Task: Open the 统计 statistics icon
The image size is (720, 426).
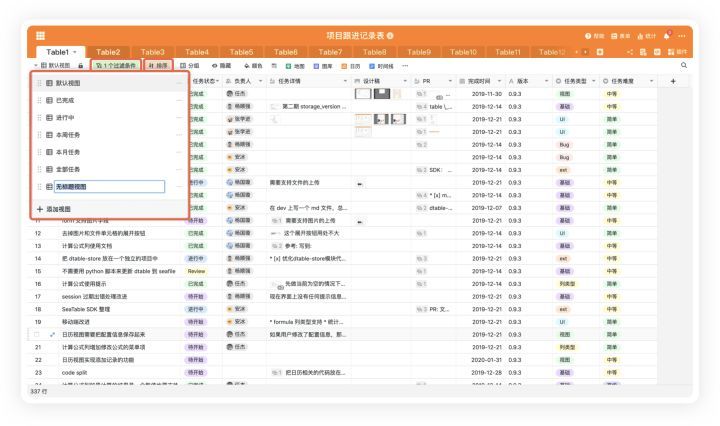Action: click(x=640, y=36)
